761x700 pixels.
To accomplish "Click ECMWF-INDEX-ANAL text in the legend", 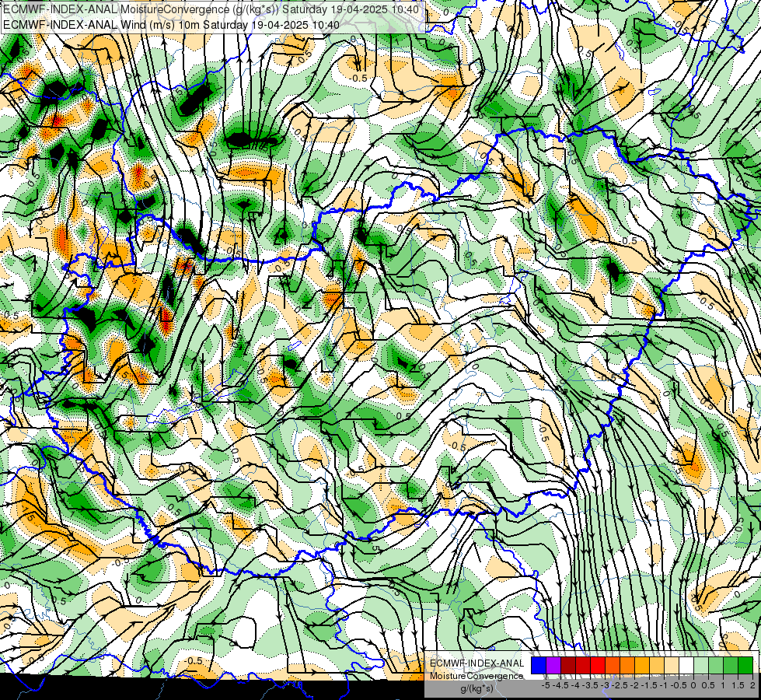I will point(476,663).
